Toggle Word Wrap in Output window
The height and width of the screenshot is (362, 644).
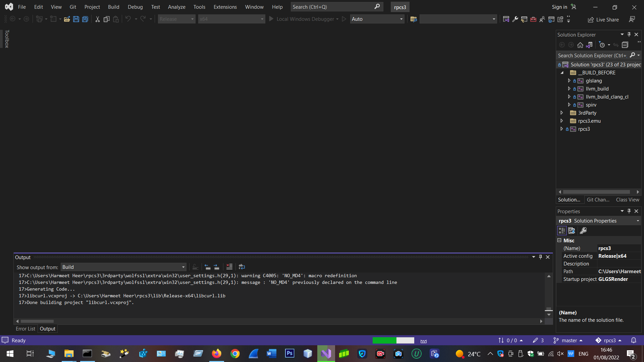click(x=242, y=267)
